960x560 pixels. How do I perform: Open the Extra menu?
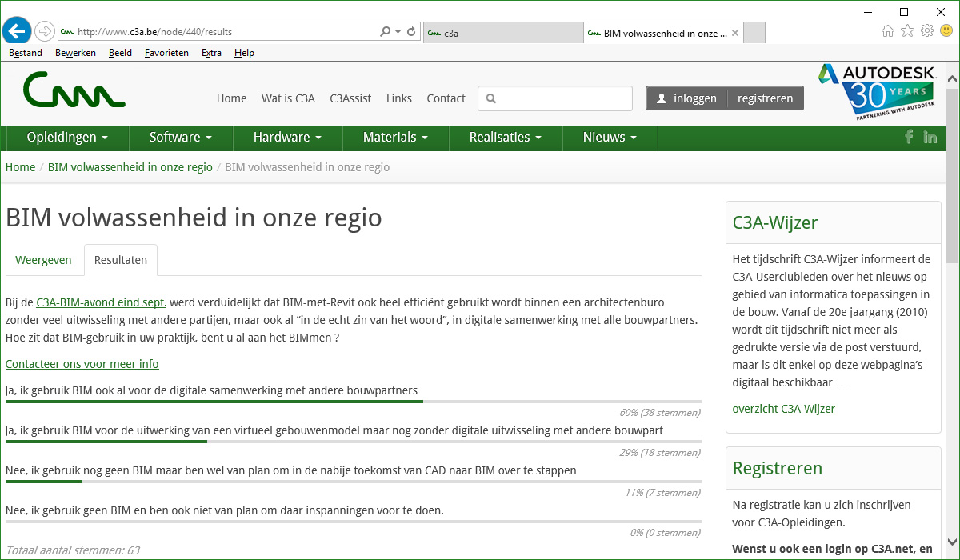pos(211,53)
